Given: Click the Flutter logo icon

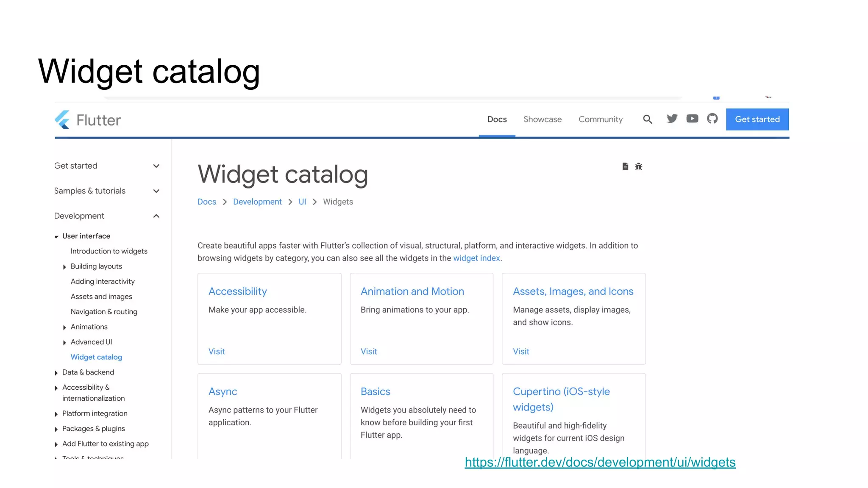Looking at the screenshot, I should 63,120.
